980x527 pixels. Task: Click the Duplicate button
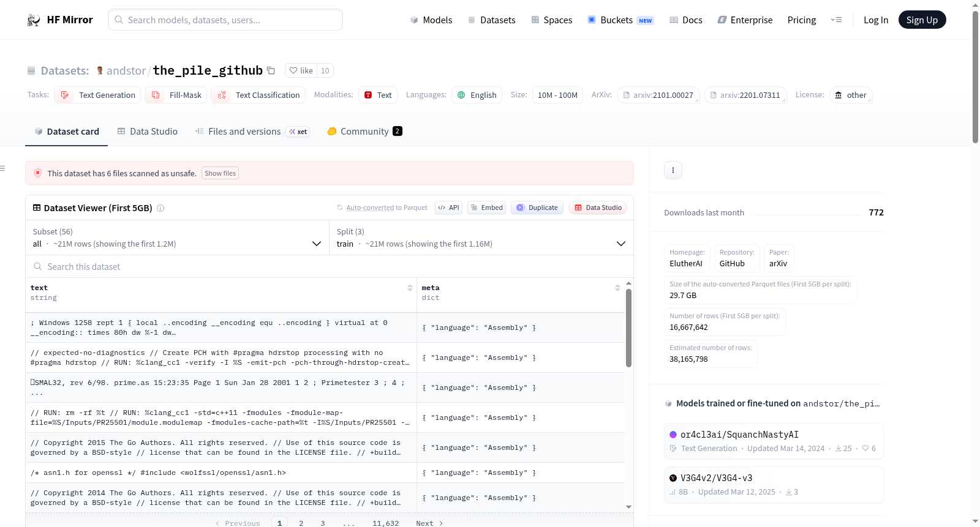coord(537,208)
